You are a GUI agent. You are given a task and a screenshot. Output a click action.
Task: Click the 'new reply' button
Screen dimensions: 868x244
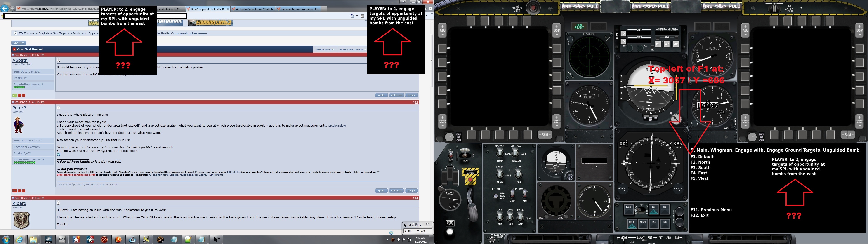pos(19,43)
